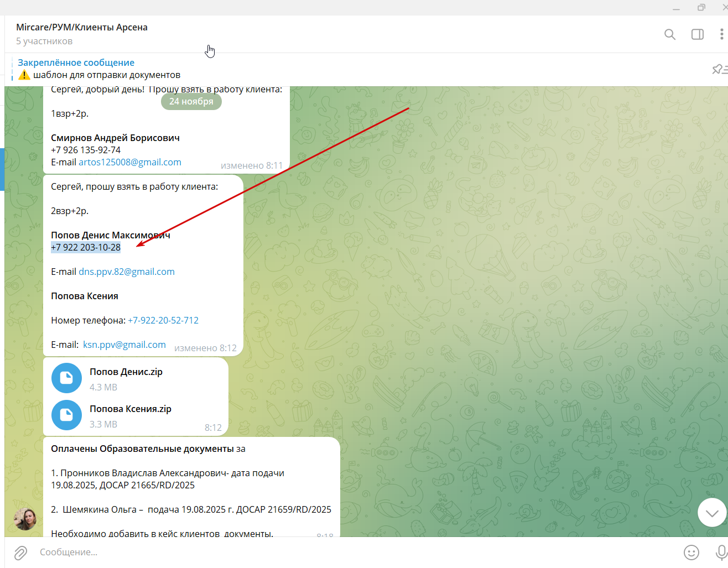The image size is (728, 568).
Task: Attach a file with the paperclip
Action: (x=20, y=553)
